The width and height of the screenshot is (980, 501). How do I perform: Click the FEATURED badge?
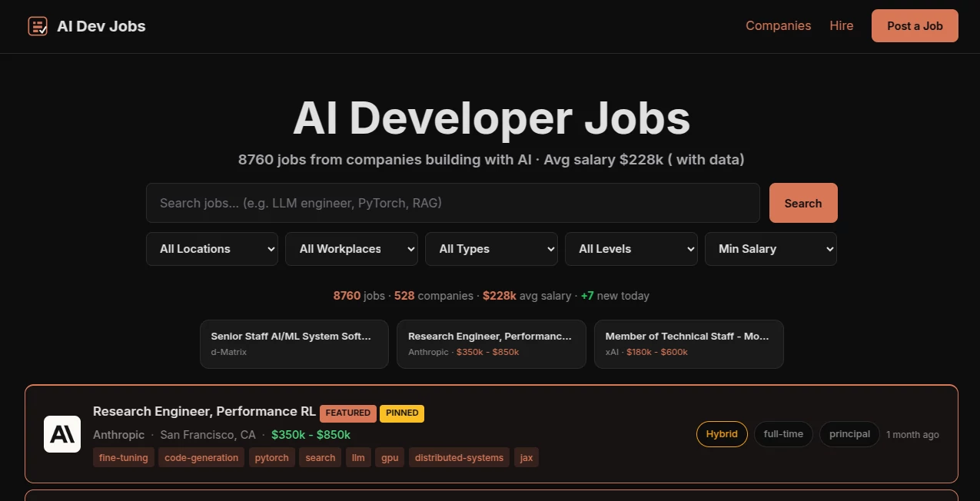click(x=348, y=413)
